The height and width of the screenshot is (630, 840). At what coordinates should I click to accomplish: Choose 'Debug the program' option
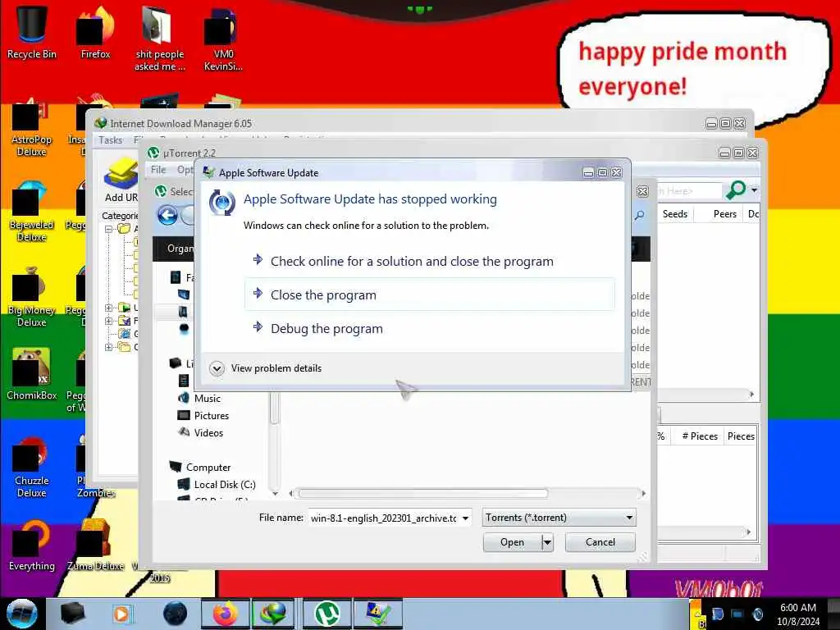pyautogui.click(x=429, y=328)
